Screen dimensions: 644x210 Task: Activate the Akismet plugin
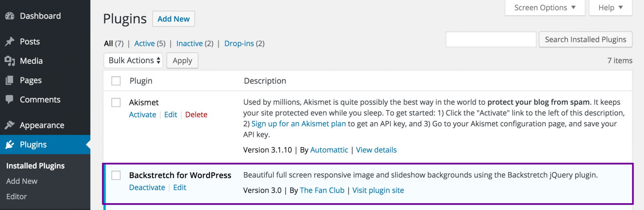tap(142, 115)
